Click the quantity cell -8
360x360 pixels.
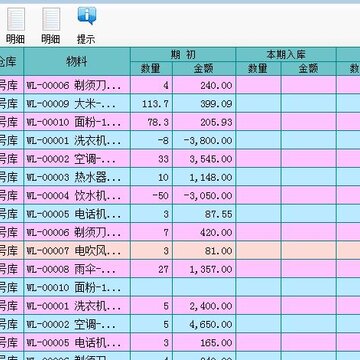pyautogui.click(x=151, y=140)
